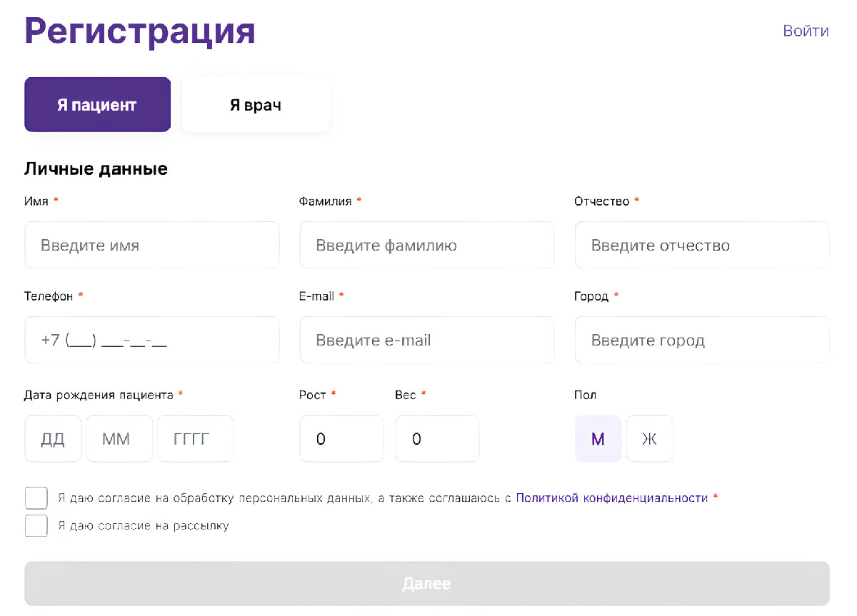Click the Вес weight field
This screenshot has width=857, height=616.
pos(437,438)
